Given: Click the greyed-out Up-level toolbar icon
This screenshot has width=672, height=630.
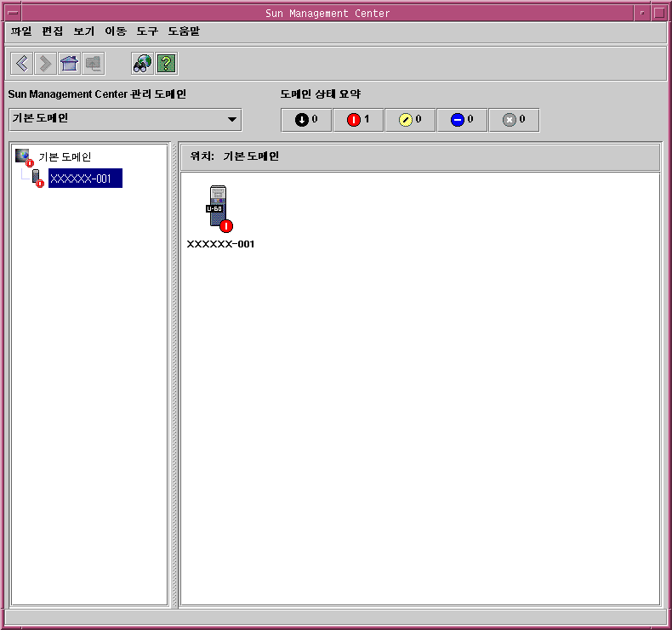Looking at the screenshot, I should click(94, 64).
